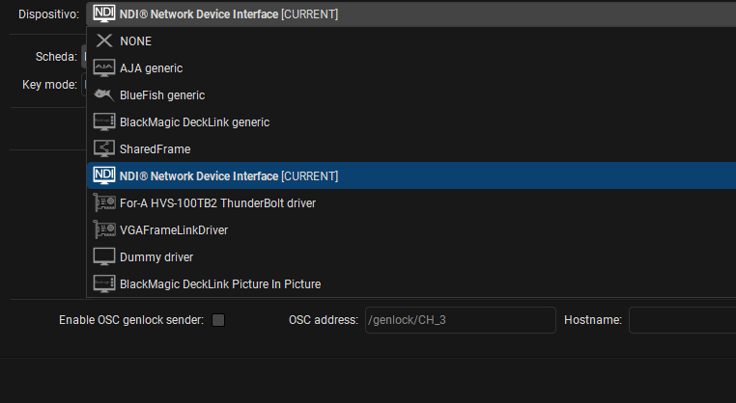Select the SharedFrame option label

point(155,149)
